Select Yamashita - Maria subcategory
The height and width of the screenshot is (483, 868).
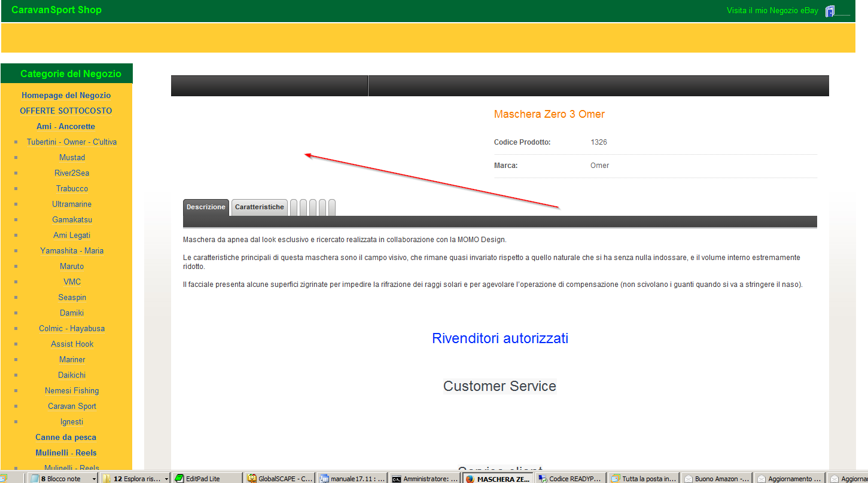(x=72, y=250)
